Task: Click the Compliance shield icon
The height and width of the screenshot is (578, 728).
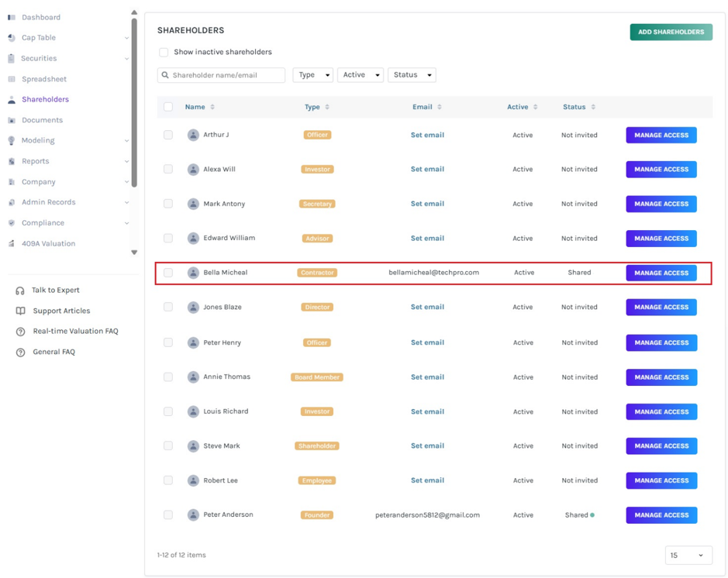Action: pyautogui.click(x=12, y=222)
